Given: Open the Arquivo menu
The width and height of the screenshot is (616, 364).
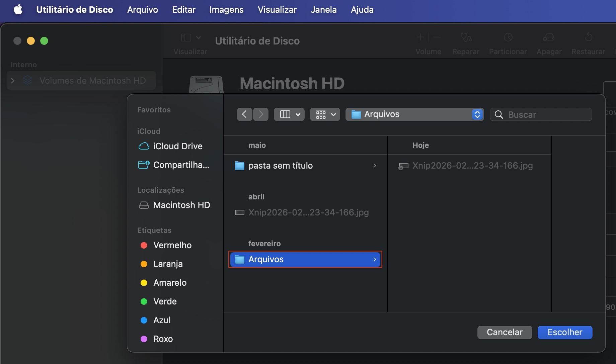Looking at the screenshot, I should tap(143, 9).
